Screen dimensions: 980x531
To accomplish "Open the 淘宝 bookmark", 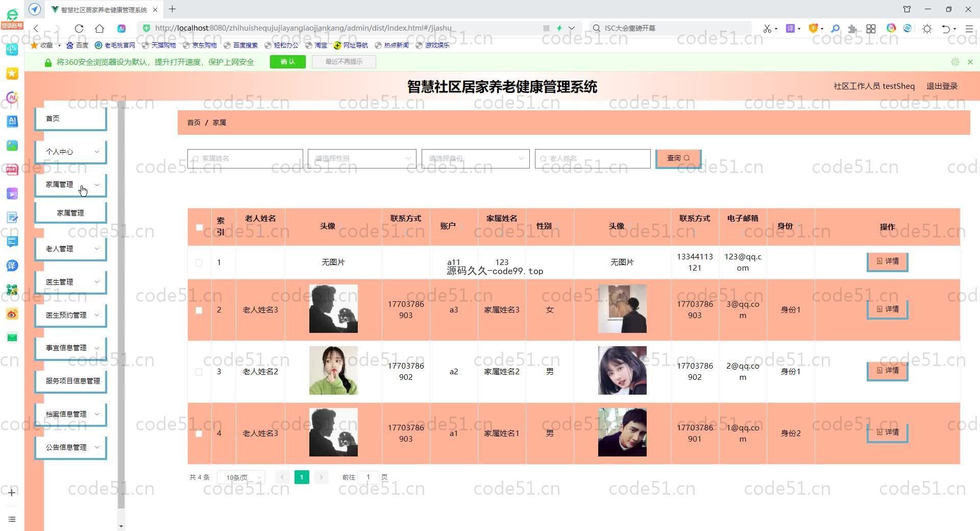I will tap(316, 45).
